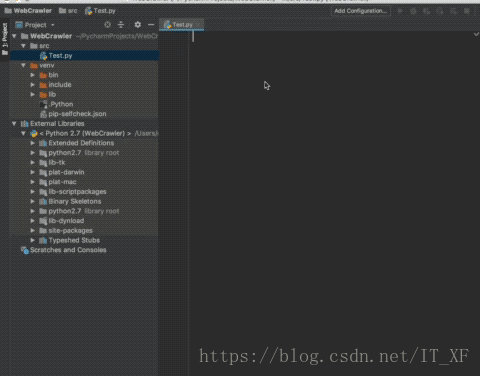The width and height of the screenshot is (480, 376).
Task: Click the Run button in the toolbar
Action: 400,11
